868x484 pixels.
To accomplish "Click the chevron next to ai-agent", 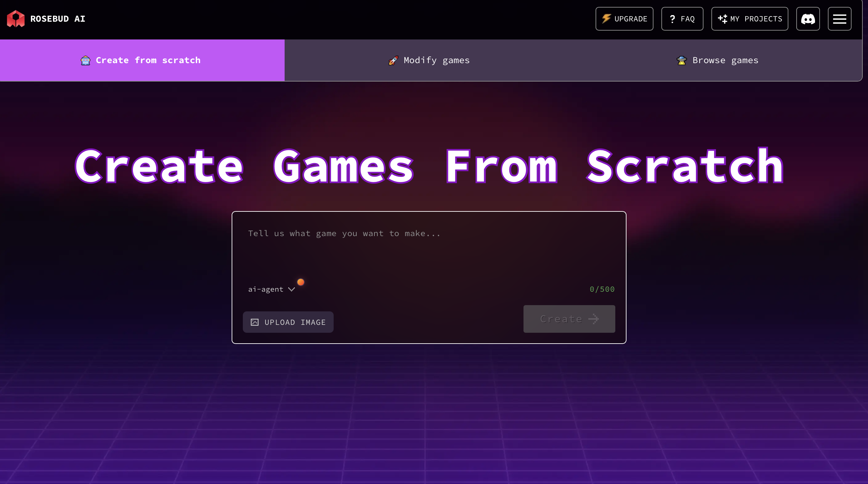I will click(292, 289).
